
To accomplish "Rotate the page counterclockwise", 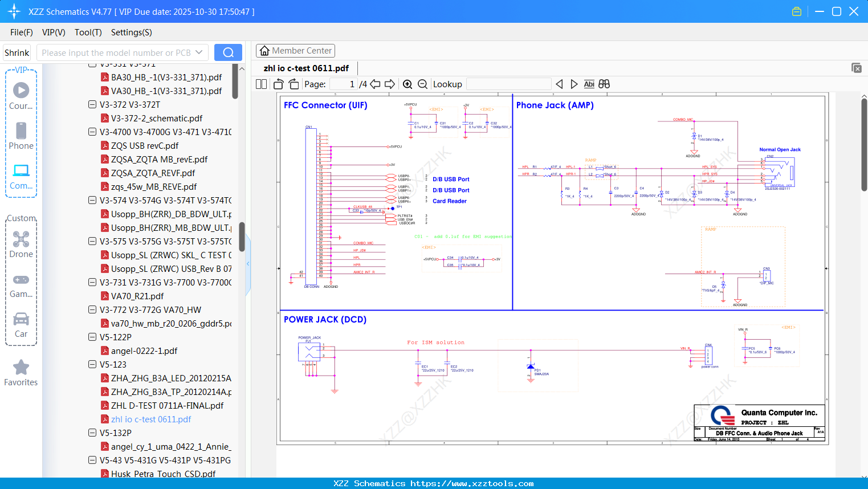I will 279,84.
